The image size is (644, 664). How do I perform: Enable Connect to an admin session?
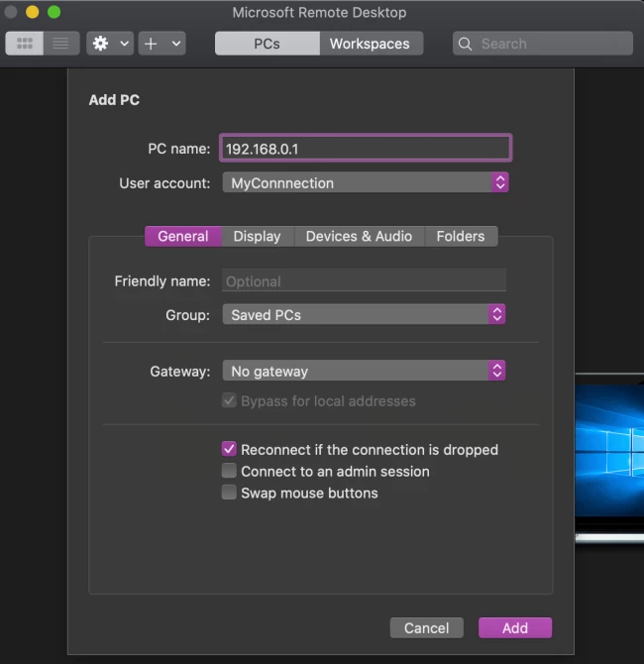tap(229, 471)
